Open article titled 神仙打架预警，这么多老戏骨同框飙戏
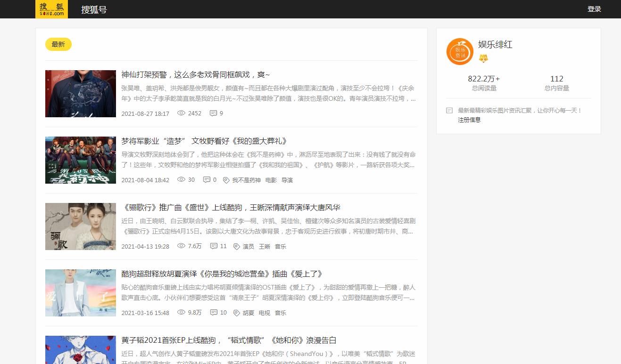Screen dimensions: 621x364 196,75
